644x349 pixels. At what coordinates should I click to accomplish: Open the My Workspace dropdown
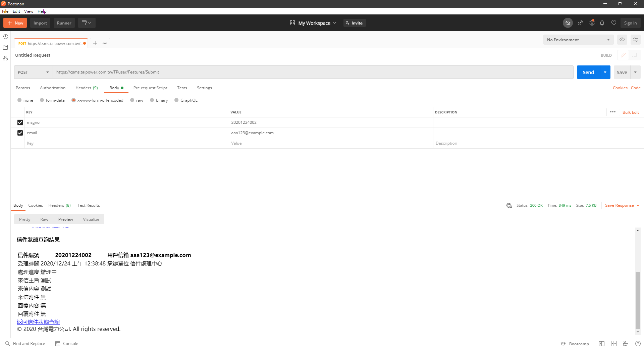click(x=313, y=23)
